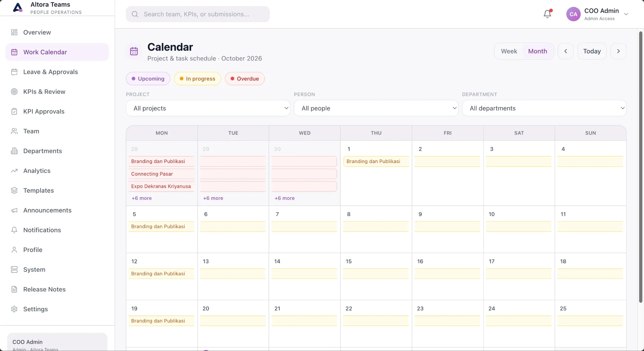This screenshot has width=644, height=351.
Task: Open the notification bell in header
Action: [x=547, y=14]
